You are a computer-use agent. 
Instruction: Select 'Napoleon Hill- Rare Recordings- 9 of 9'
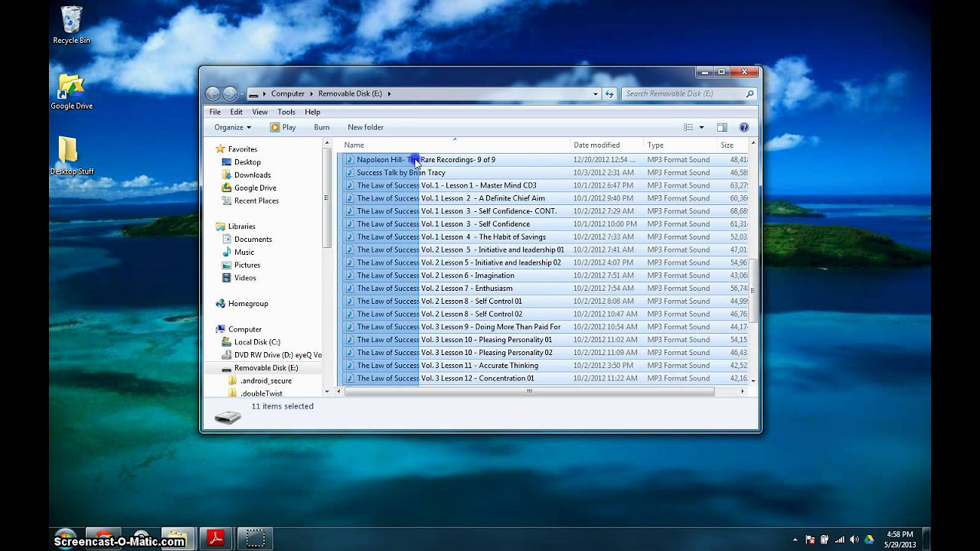426,160
